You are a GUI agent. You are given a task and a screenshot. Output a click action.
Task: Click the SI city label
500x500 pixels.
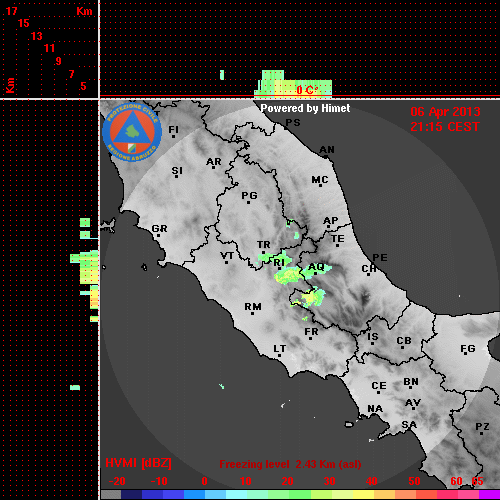coord(177,171)
